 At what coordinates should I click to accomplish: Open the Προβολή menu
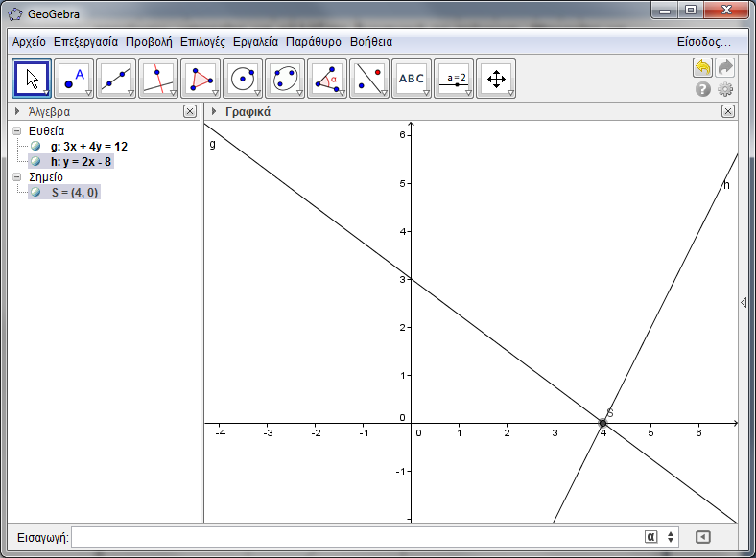(149, 42)
